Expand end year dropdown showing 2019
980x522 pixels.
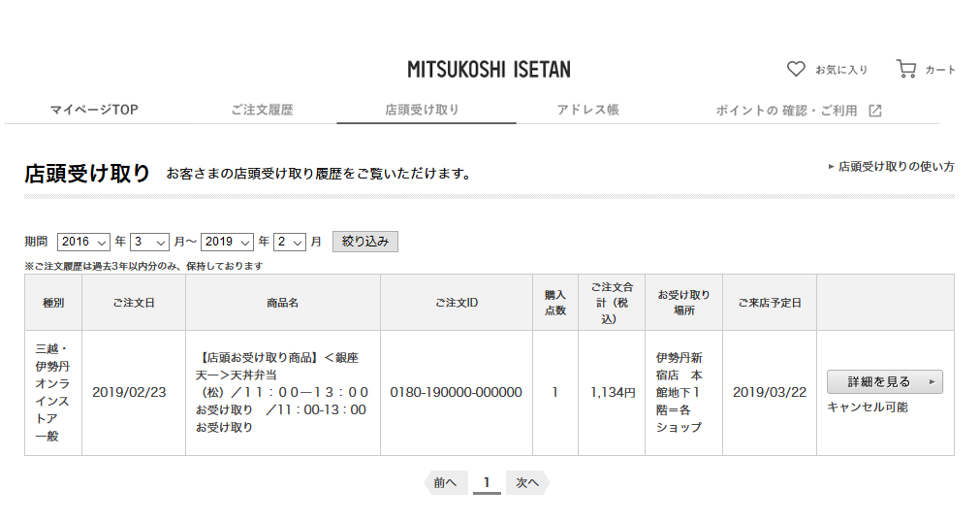227,242
